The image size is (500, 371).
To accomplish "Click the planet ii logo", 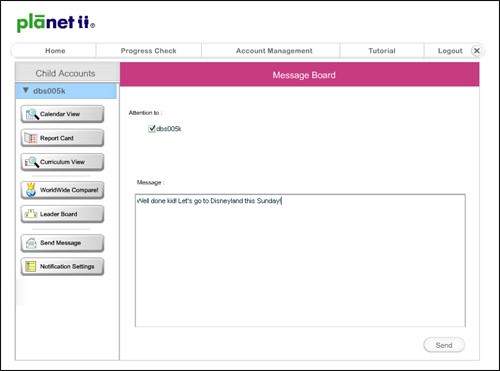I will tap(56, 23).
